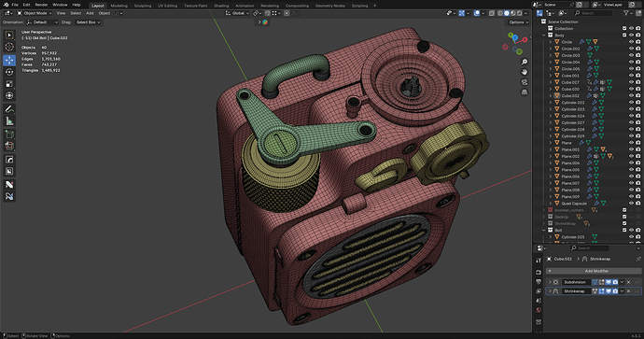Screen dimensions: 644x339
Task: Hide Quad Capsule with its eye icon
Action: [631, 204]
